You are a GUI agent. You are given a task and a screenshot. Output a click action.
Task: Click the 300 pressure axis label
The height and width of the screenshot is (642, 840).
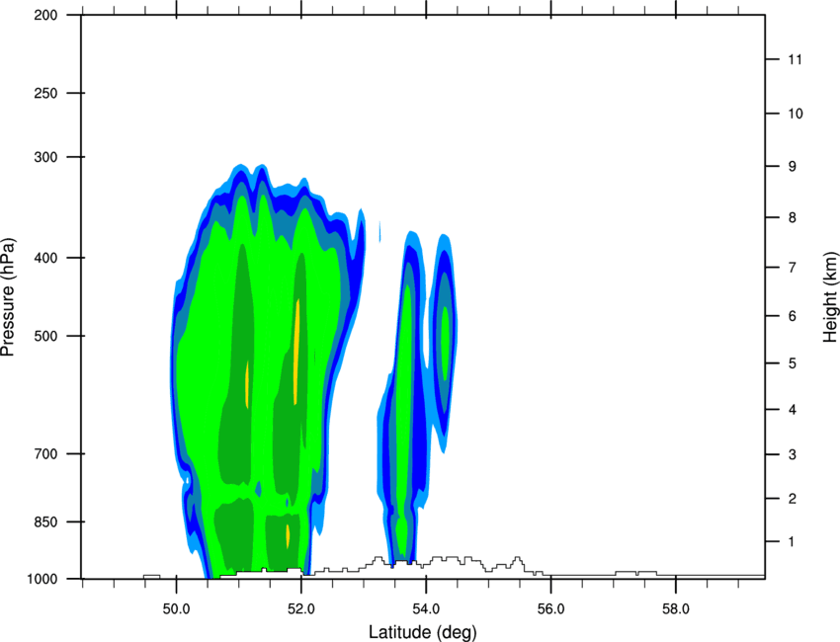(45, 157)
